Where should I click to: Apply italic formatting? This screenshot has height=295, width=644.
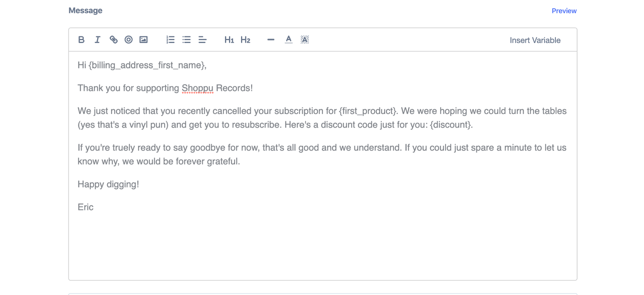click(97, 40)
